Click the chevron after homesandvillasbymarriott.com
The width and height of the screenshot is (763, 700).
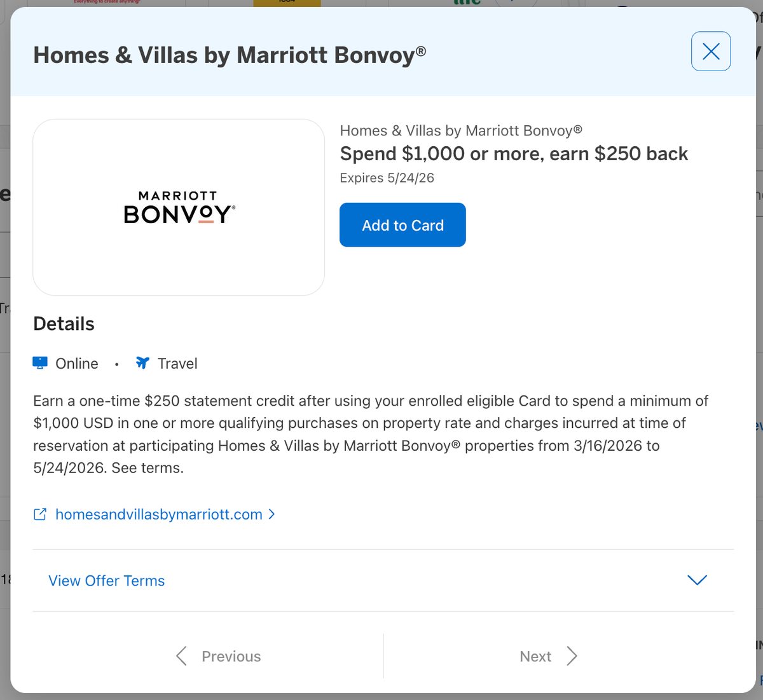(x=272, y=514)
